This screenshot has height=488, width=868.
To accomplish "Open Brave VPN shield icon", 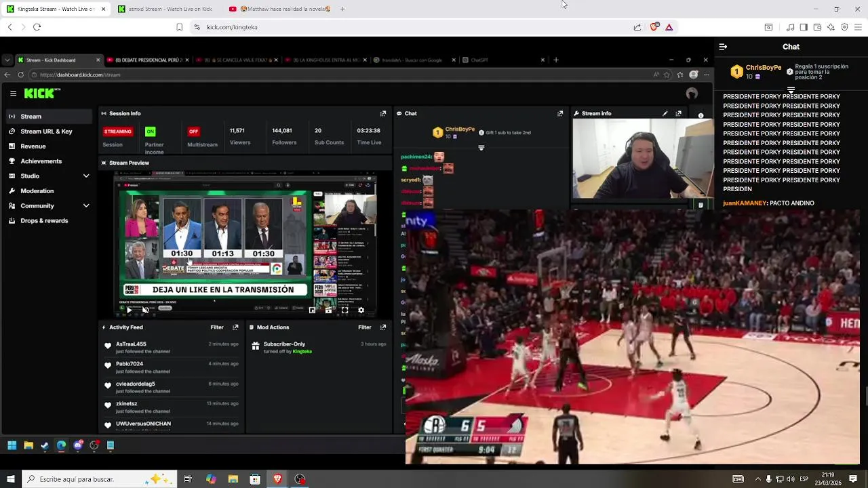I will (x=844, y=27).
